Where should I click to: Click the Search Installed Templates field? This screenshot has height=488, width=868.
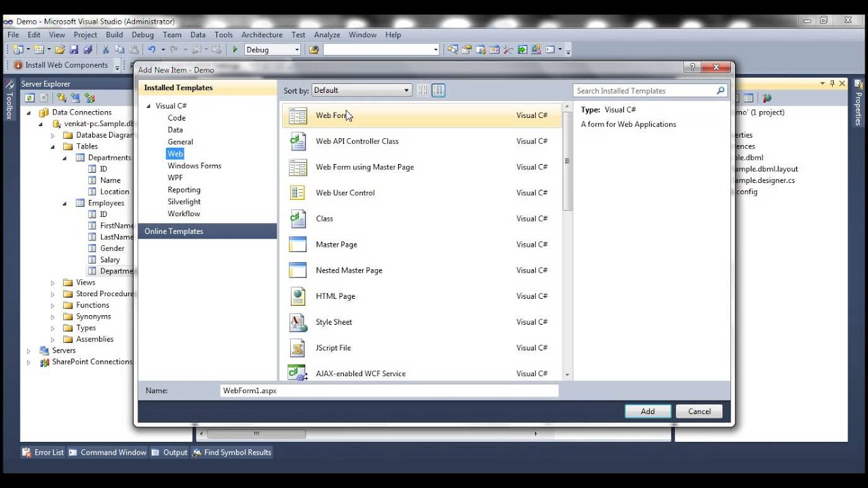644,91
